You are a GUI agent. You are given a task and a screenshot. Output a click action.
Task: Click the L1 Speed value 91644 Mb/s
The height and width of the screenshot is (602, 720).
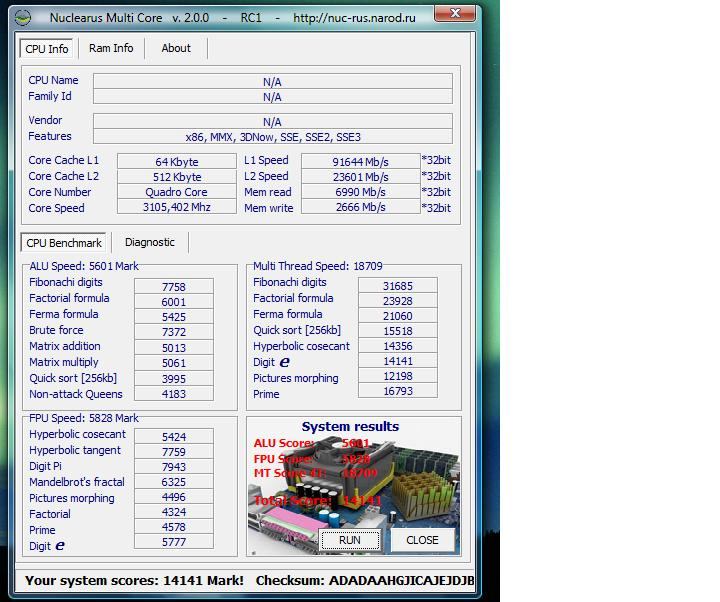point(360,161)
